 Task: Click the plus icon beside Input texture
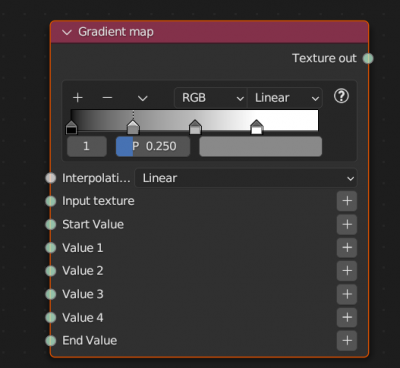pyautogui.click(x=347, y=201)
